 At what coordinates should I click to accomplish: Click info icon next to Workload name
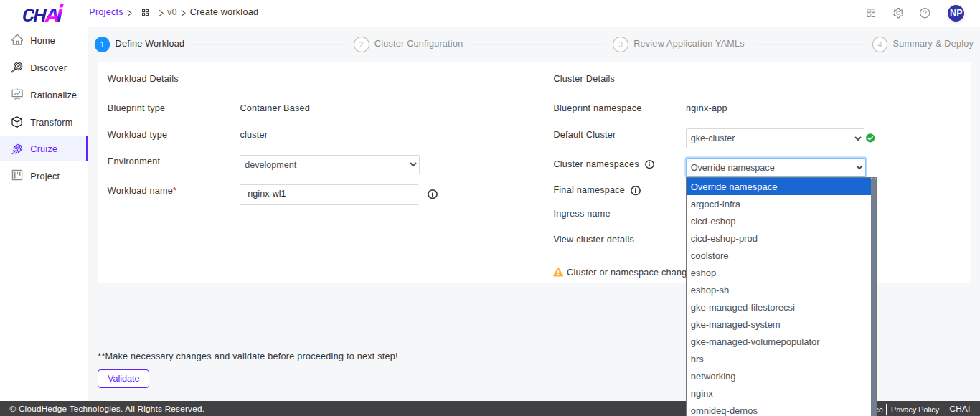(x=433, y=194)
